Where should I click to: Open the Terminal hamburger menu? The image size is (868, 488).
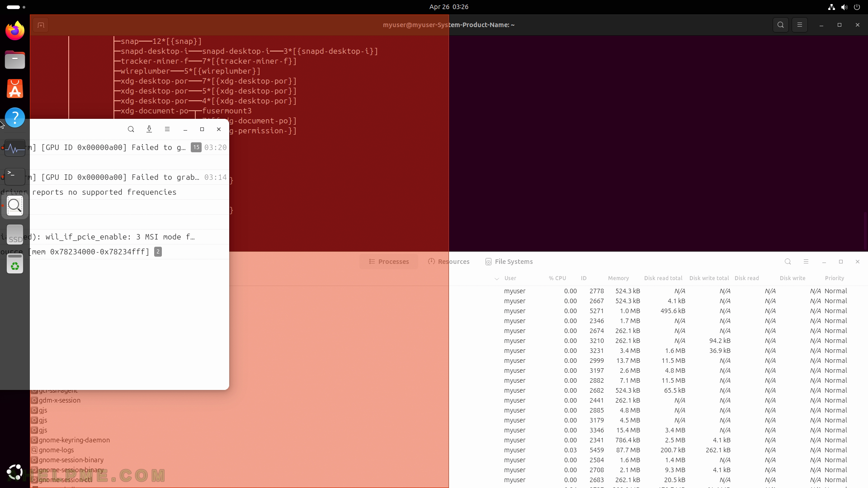pyautogui.click(x=800, y=25)
